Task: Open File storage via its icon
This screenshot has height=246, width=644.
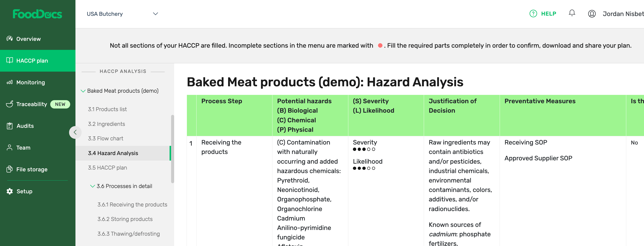Action: coord(9,169)
